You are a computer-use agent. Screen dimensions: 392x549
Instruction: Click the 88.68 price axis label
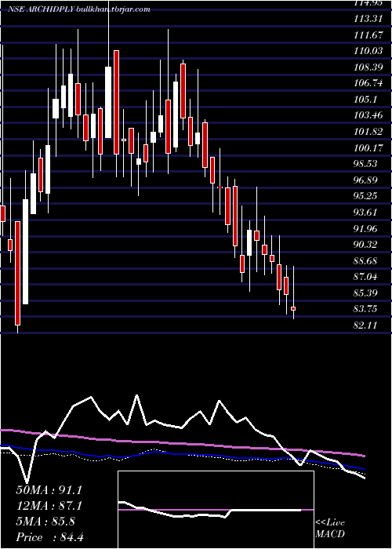[365, 261]
